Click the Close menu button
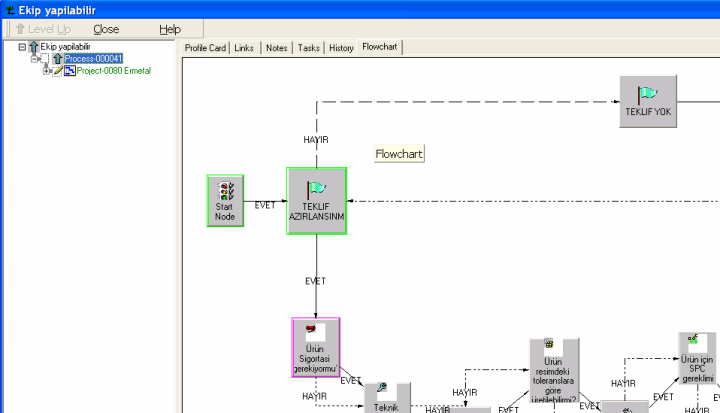This screenshot has height=413, width=720. pyautogui.click(x=105, y=29)
